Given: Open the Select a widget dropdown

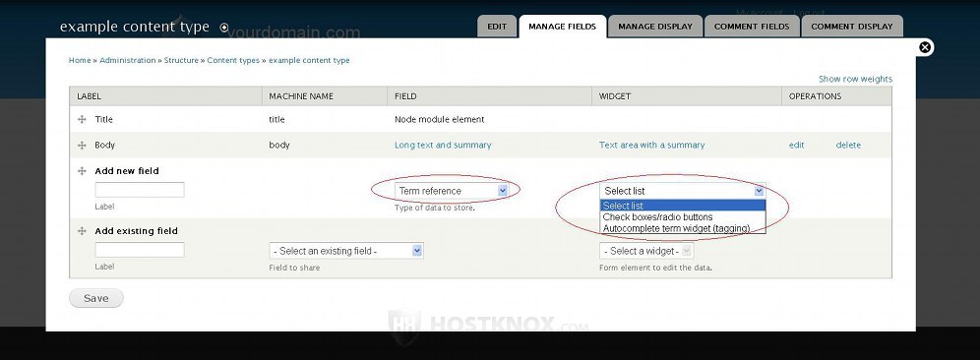Looking at the screenshot, I should point(646,251).
